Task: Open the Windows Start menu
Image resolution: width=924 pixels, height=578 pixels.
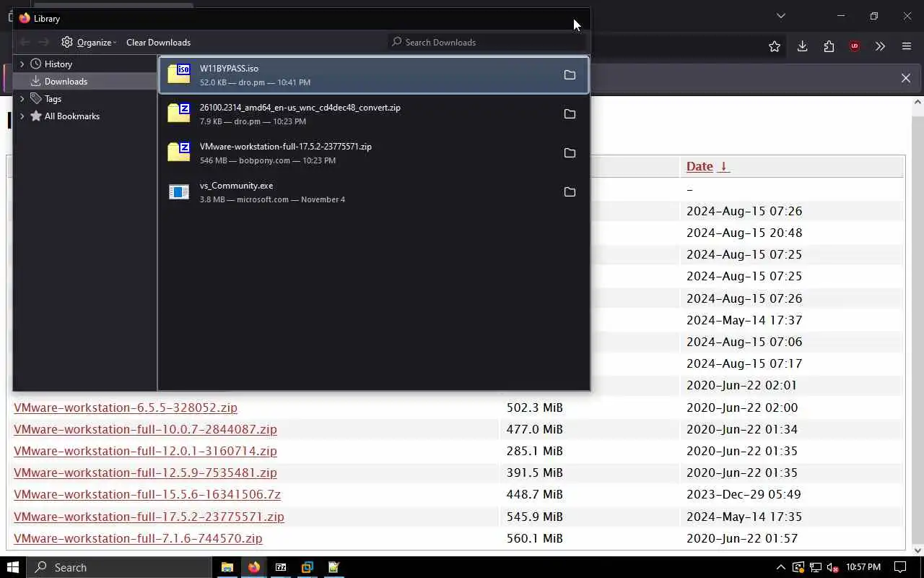Action: coord(12,567)
